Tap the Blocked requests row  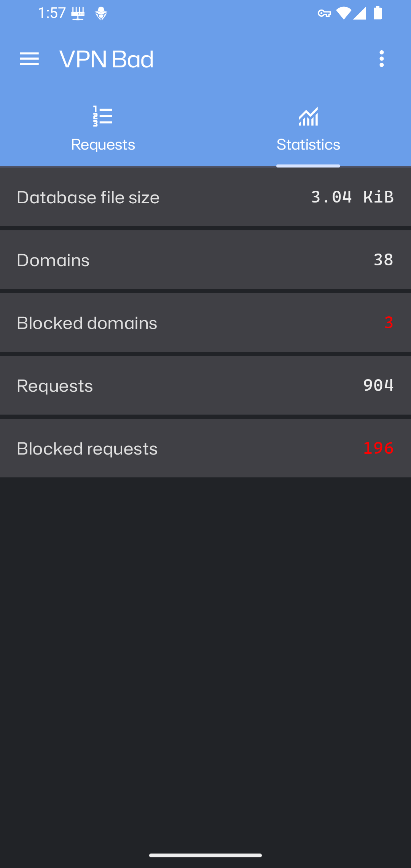click(x=205, y=448)
